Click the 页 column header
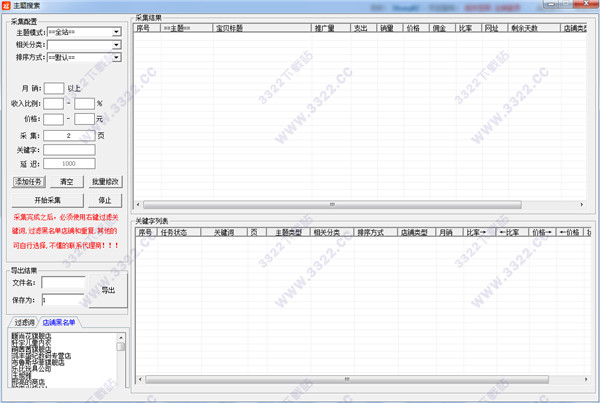600x403 pixels. coord(257,232)
